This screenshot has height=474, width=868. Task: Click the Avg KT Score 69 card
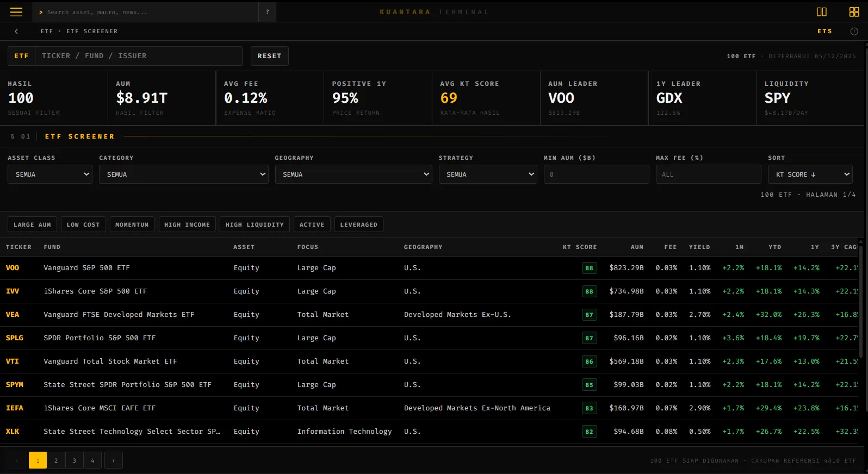(486, 98)
